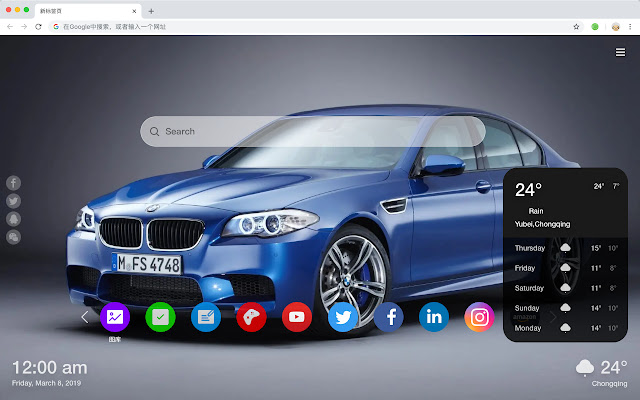Reload the page

click(x=38, y=27)
